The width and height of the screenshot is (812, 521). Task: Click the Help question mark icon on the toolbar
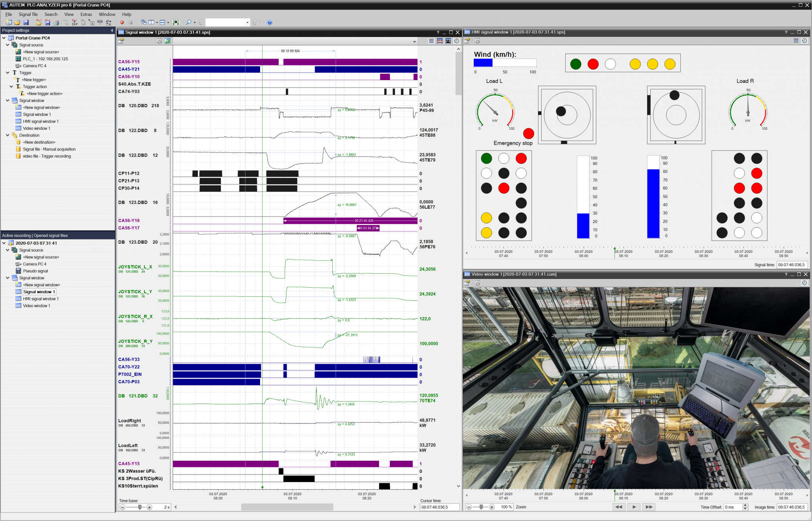[x=269, y=23]
